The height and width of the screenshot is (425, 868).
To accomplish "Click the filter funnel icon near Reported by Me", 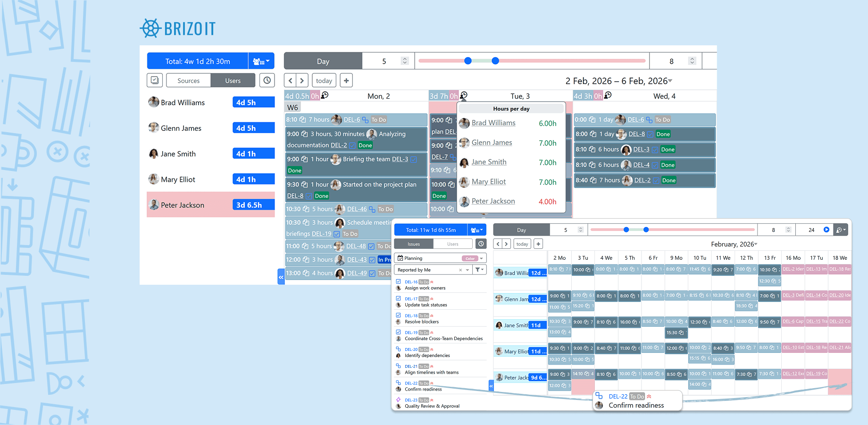I will point(478,269).
